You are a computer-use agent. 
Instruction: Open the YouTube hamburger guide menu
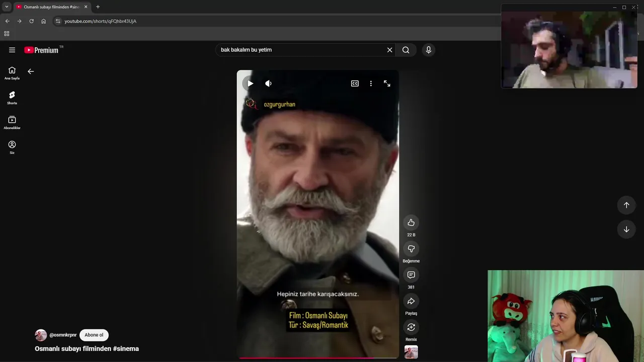coord(12,50)
